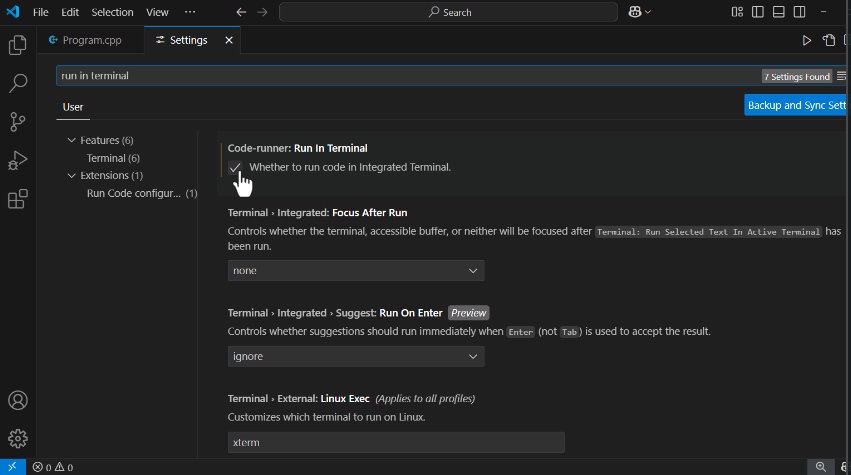851x475 pixels.
Task: Go back with the left arrow
Action: click(x=241, y=12)
